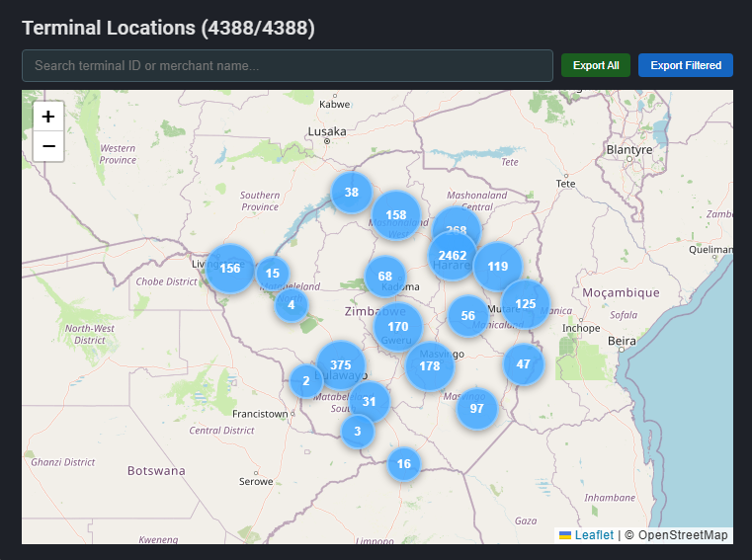
Task: Open the Leaflet attribution link
Action: [594, 535]
